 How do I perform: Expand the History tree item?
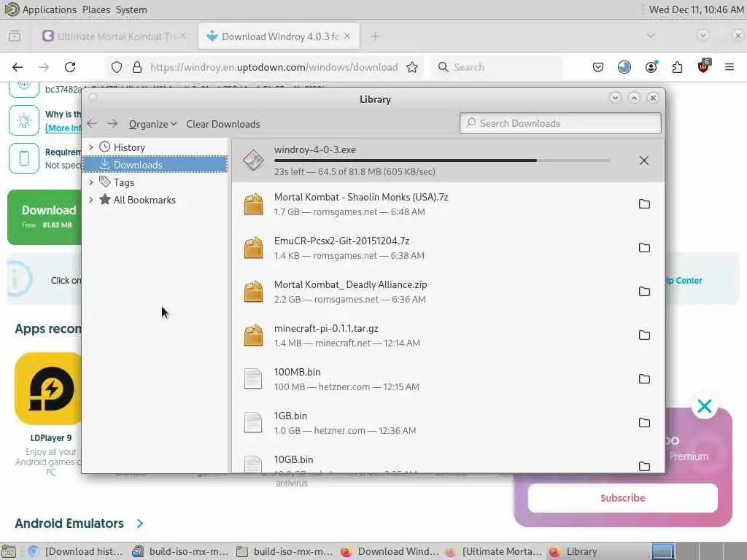[x=91, y=147]
